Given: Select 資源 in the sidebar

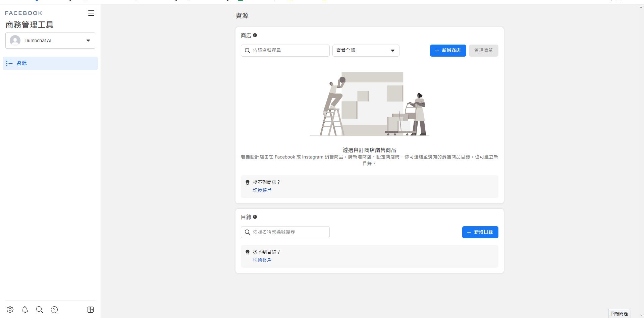Looking at the screenshot, I should (50, 63).
